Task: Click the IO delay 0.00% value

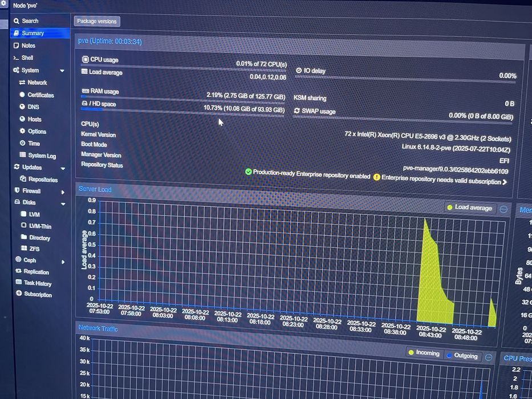Action: 507,76
